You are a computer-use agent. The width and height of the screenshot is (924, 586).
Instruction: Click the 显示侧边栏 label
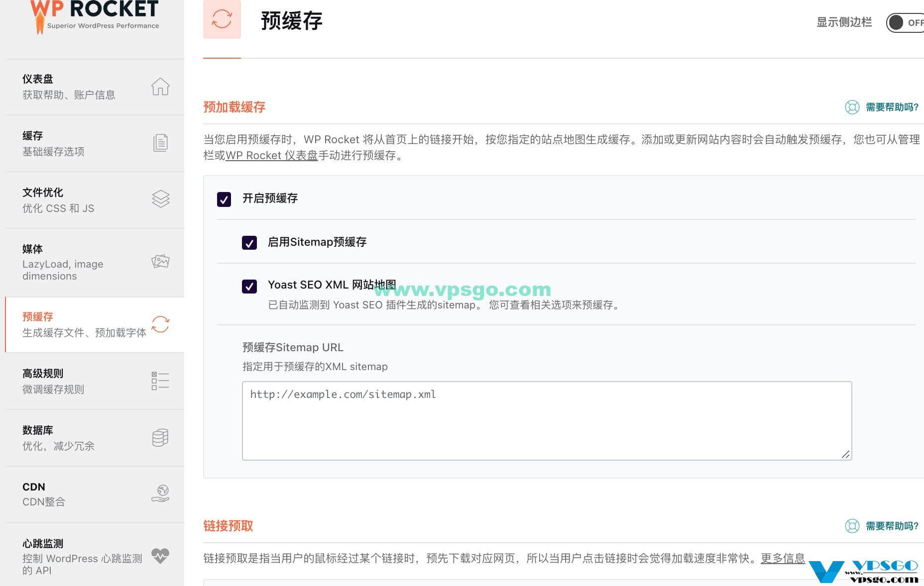tap(844, 22)
